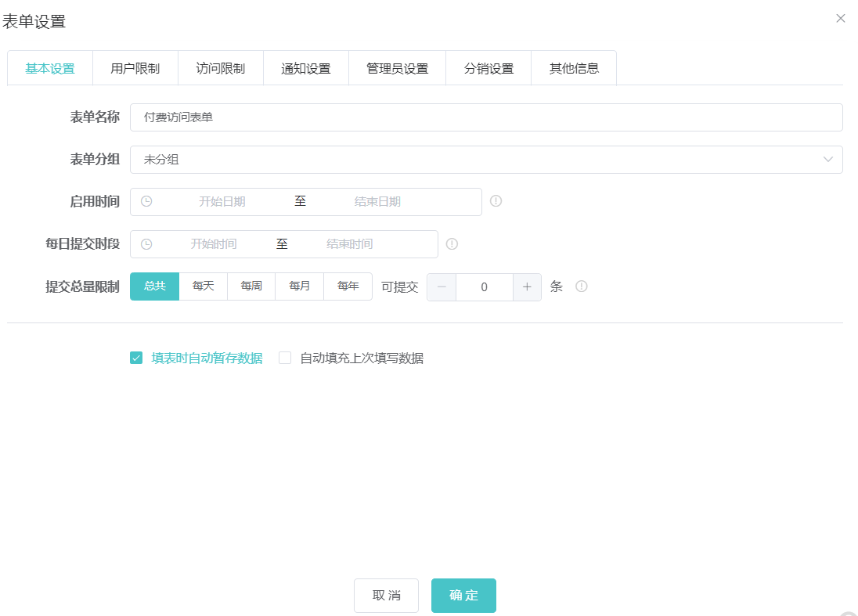
Task: Click the minus icon to decrease submission count
Action: pos(441,286)
